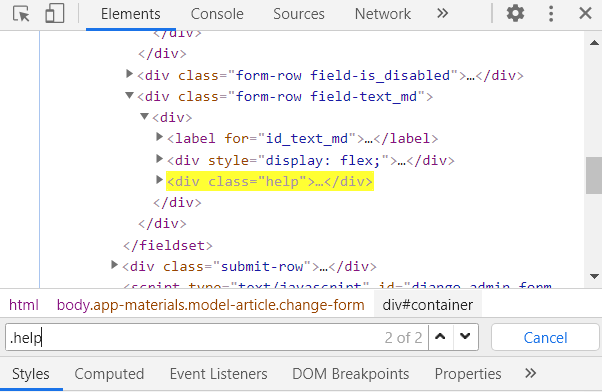The width and height of the screenshot is (602, 392).
Task: Select div#container breadcrumb item
Action: tap(427, 305)
